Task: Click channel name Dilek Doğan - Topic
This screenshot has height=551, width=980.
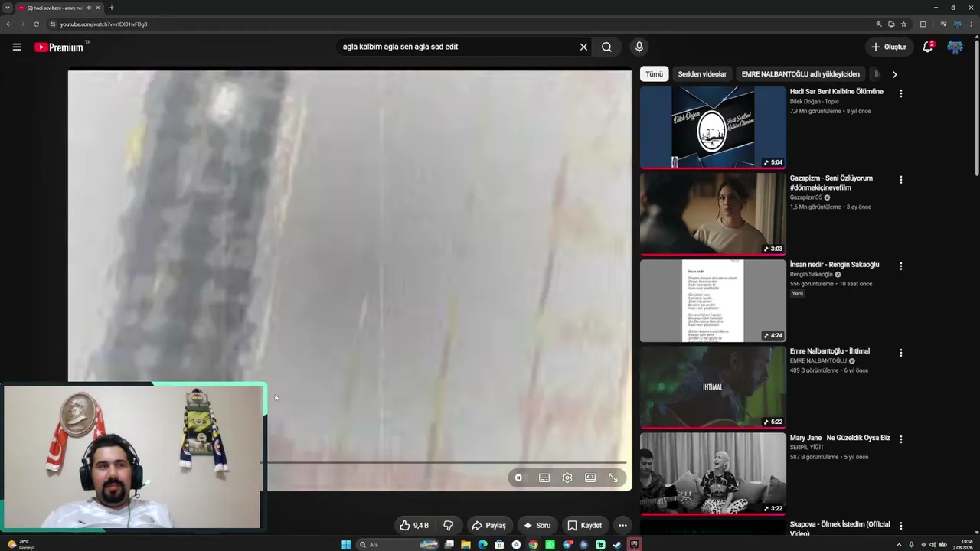Action: click(815, 102)
